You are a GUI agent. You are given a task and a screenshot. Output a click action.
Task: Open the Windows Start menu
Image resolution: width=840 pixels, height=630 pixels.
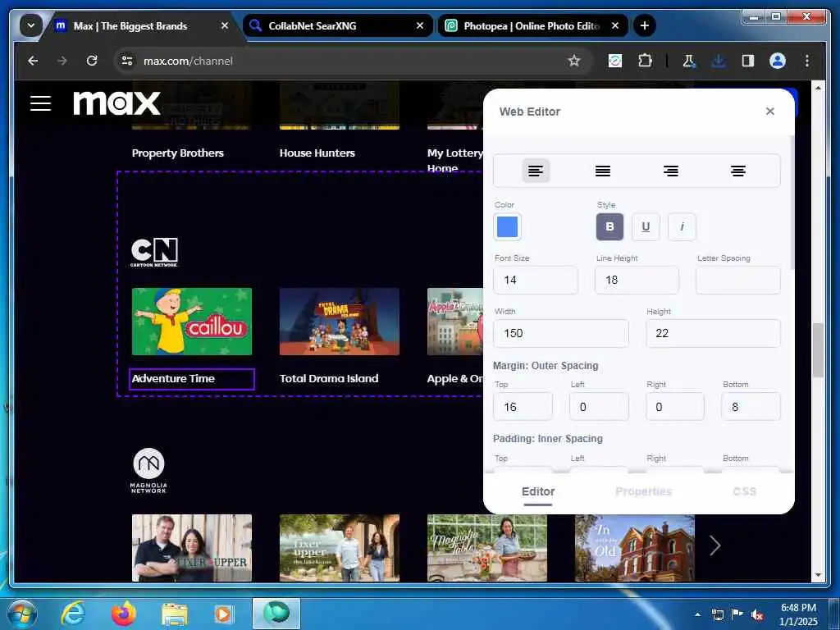click(21, 614)
